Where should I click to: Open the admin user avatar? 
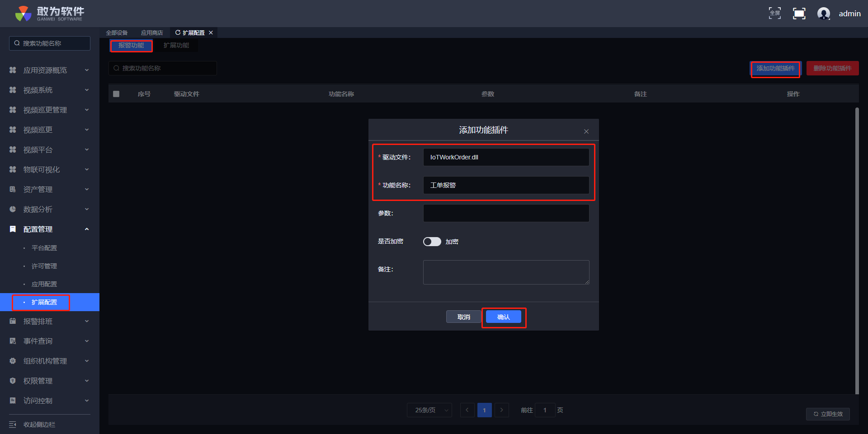pos(824,14)
